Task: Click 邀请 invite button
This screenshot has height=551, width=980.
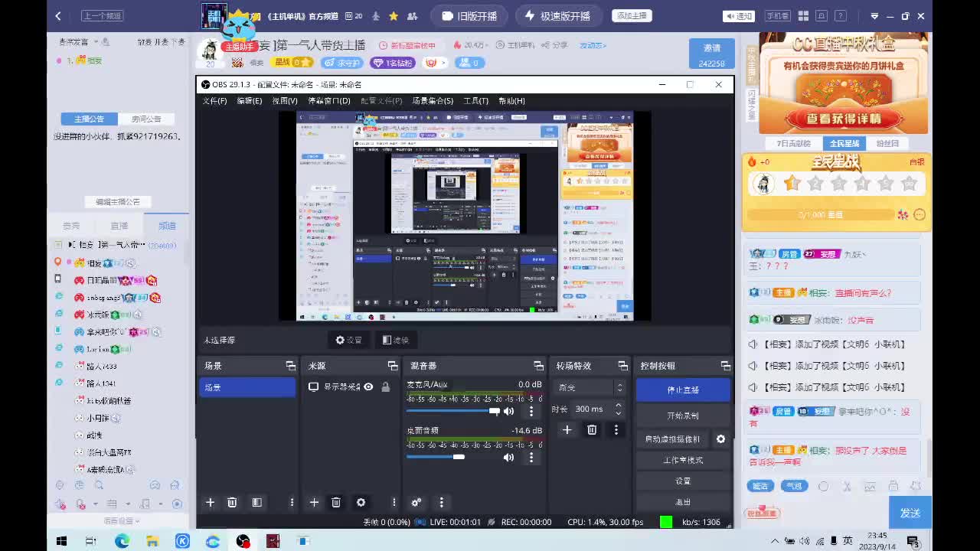Action: pyautogui.click(x=712, y=54)
